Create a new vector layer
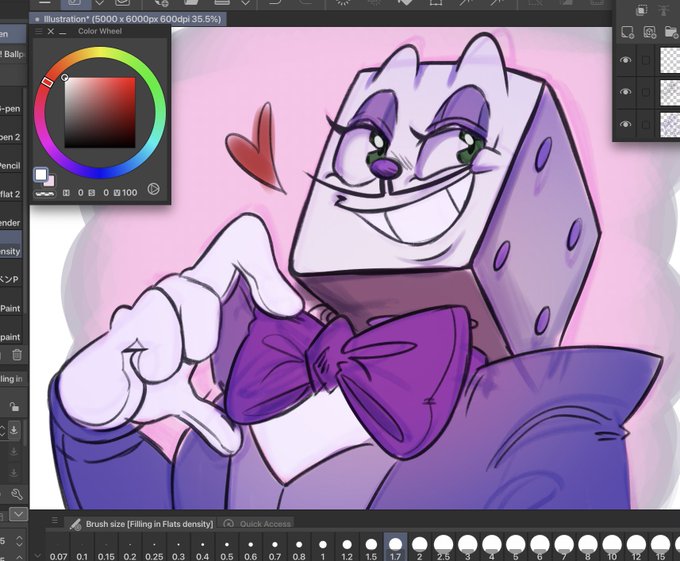680x561 pixels. (x=649, y=32)
